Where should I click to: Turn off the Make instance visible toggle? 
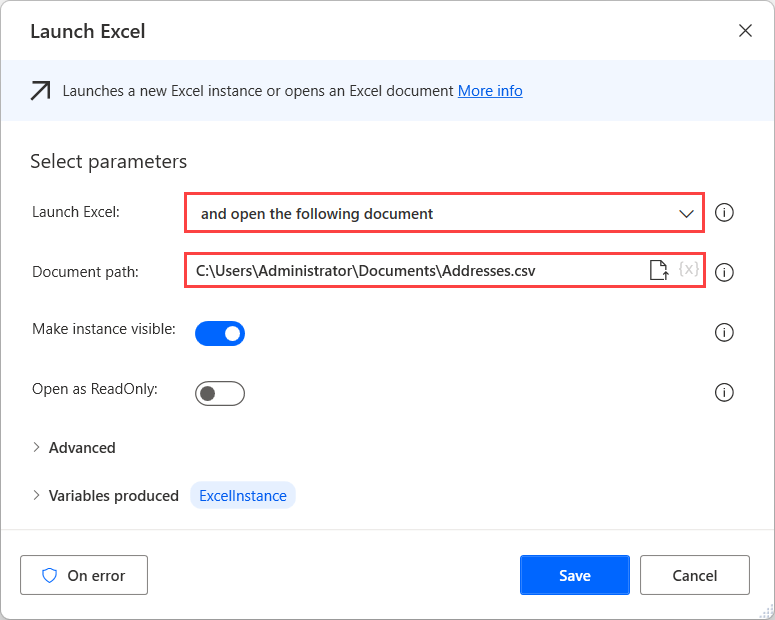(220, 333)
